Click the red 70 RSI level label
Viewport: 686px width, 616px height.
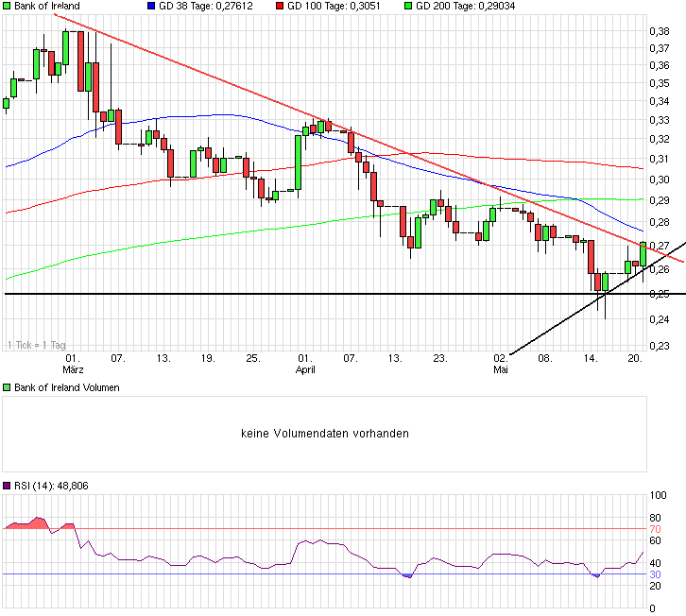653,529
